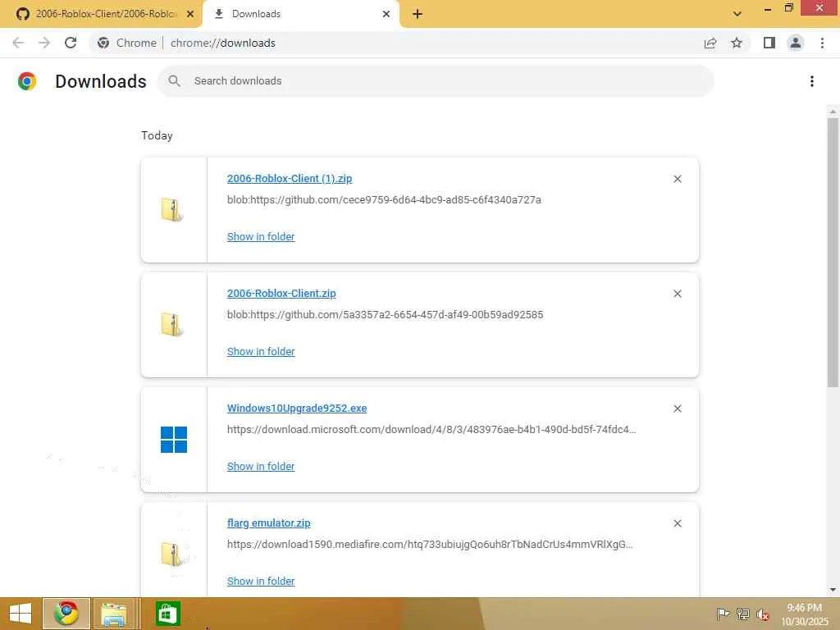This screenshot has height=630, width=840.
Task: Open the 2006-Roblox-Client.zip file link
Action: [x=281, y=293]
